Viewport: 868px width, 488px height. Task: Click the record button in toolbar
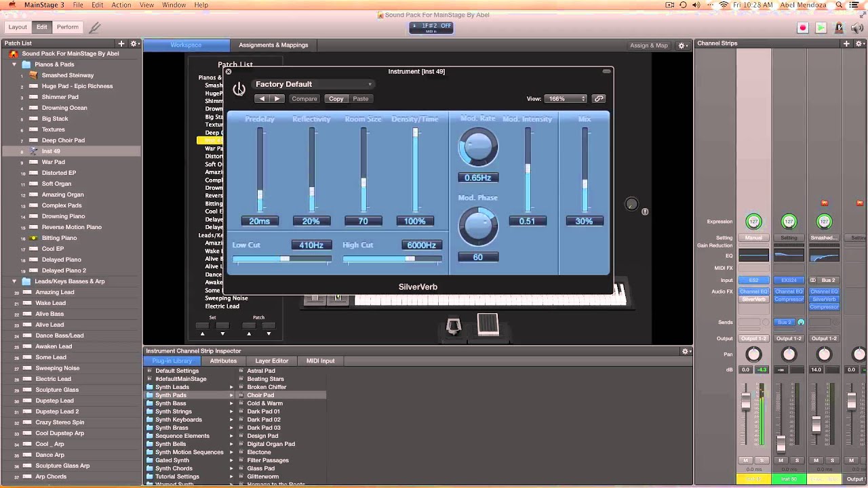pos(803,28)
